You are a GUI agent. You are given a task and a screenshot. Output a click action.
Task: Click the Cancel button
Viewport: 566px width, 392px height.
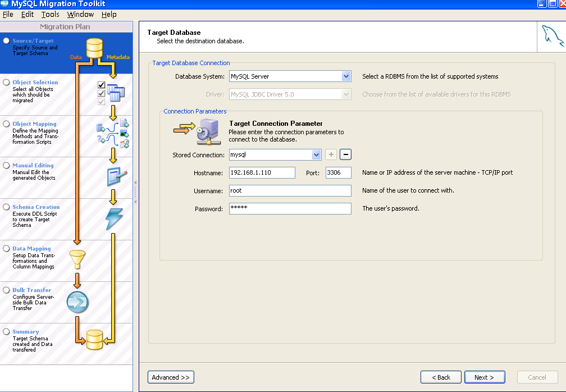coord(537,377)
